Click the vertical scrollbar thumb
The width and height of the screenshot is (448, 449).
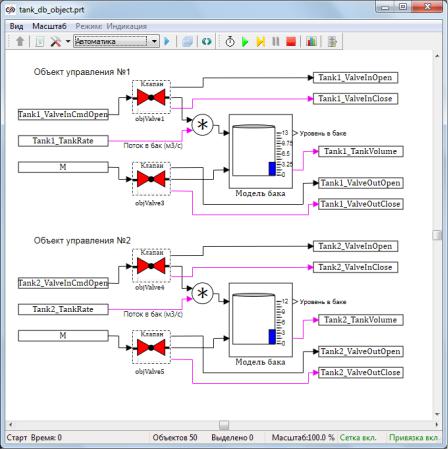437,235
